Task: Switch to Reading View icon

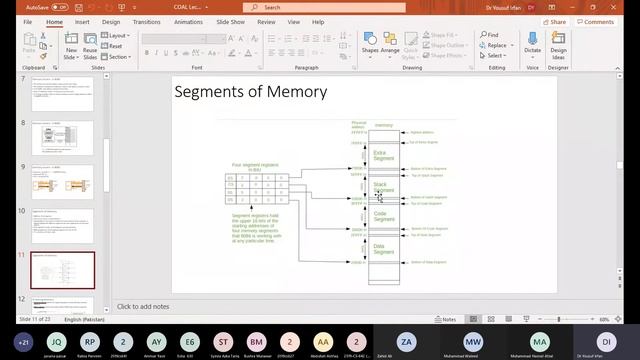Action: [x=509, y=319]
